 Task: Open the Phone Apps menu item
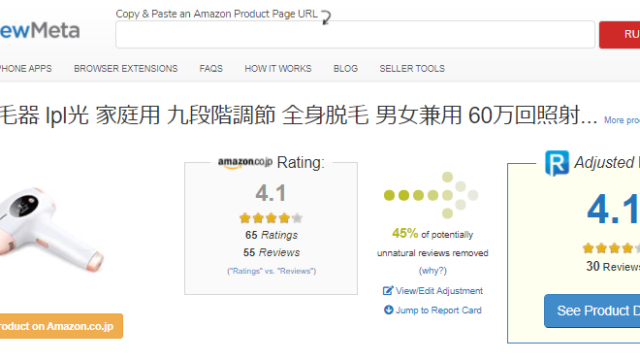click(26, 69)
